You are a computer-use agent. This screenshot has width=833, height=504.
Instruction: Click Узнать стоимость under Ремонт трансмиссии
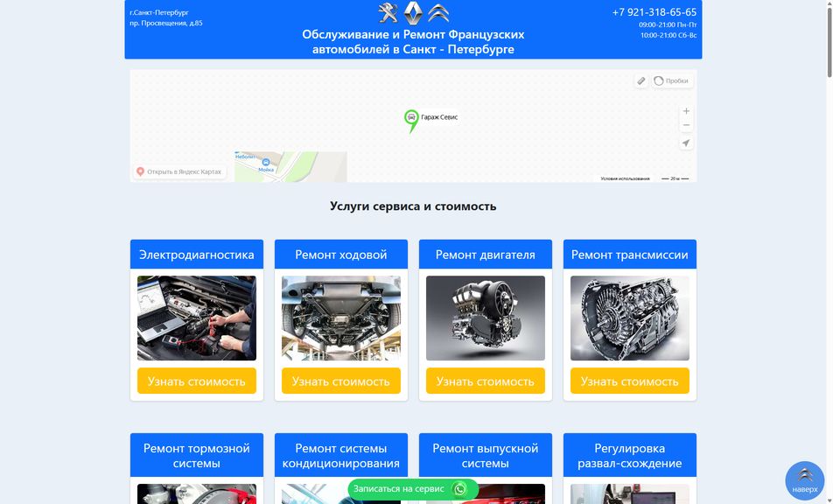[x=629, y=381]
